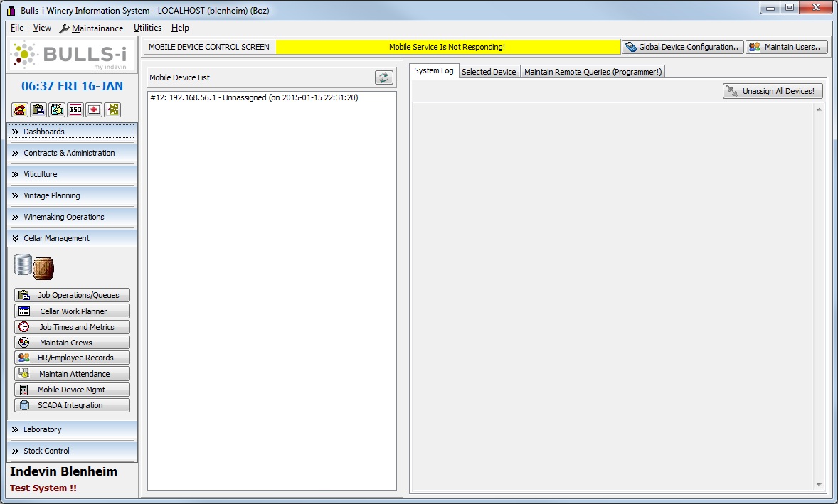Expand Contracts & Administration section
The width and height of the screenshot is (838, 504).
coord(72,153)
